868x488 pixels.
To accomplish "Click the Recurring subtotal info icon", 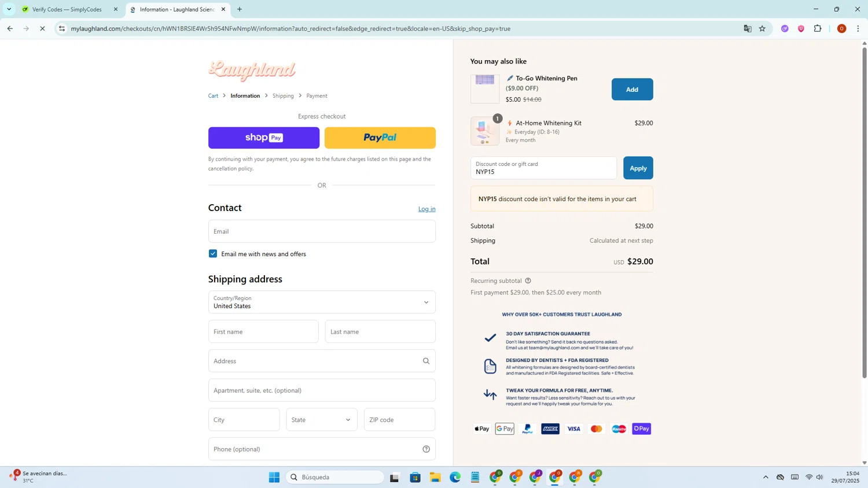I will (528, 281).
